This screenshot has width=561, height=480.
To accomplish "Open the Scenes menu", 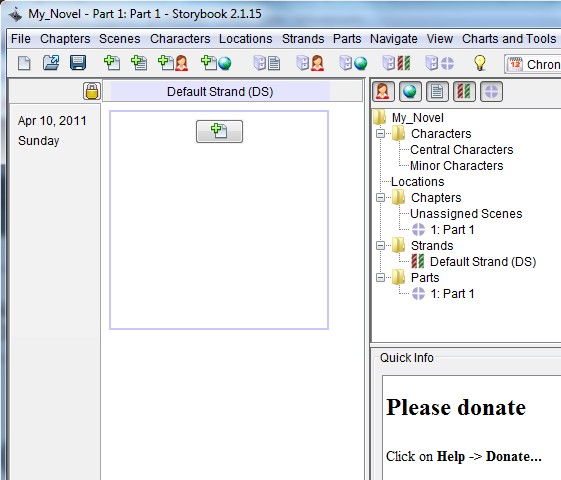I will (x=119, y=39).
